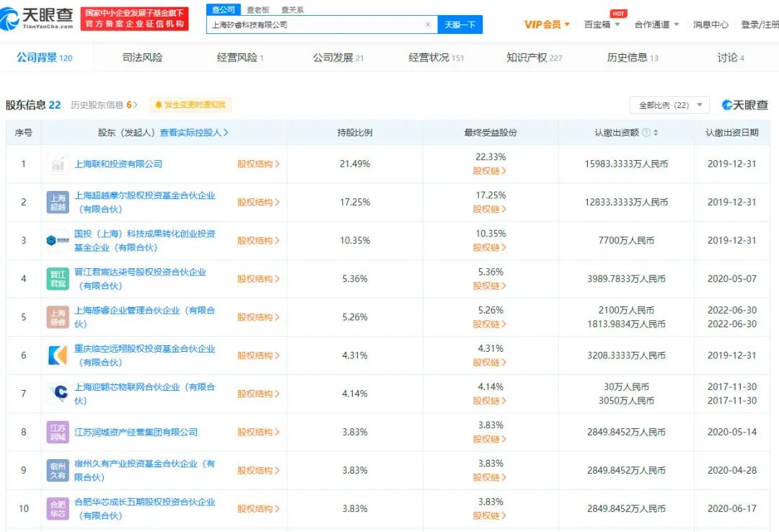Open 合肥华芯成长五期股权投资合伙企业 link
Viewport: 779px width, 532px height.
(x=144, y=509)
